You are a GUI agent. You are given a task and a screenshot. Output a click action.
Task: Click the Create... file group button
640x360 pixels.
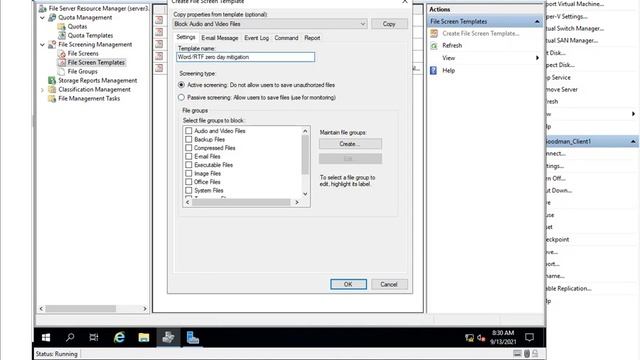(x=350, y=144)
